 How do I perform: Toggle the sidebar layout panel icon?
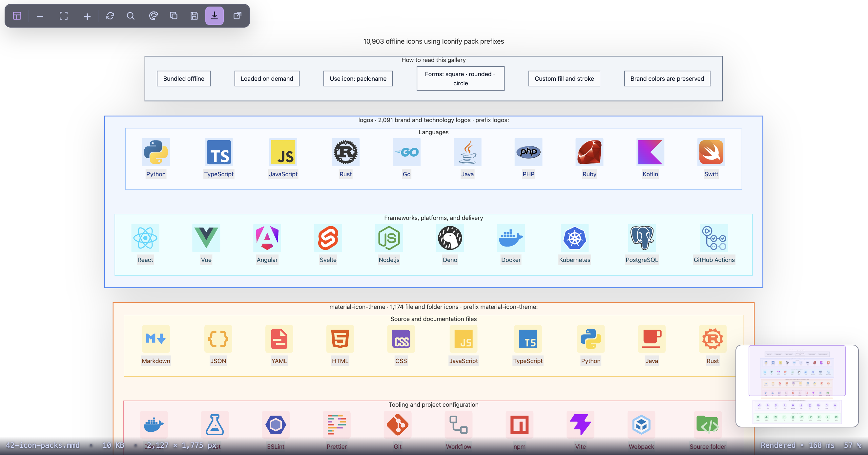tap(17, 16)
